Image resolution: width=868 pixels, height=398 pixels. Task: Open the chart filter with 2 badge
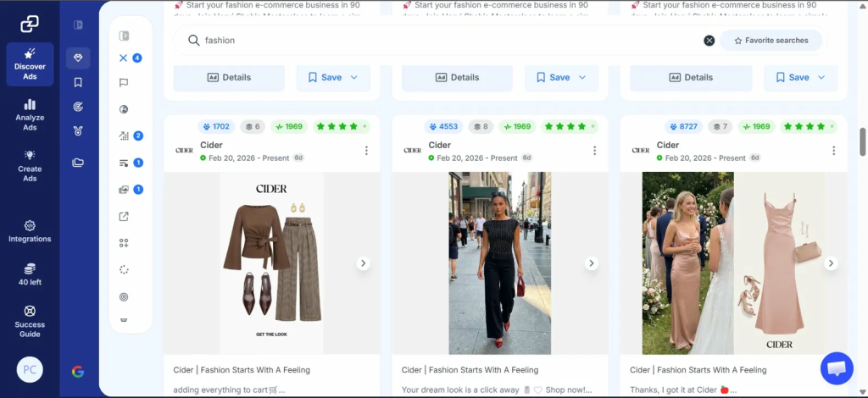(124, 136)
